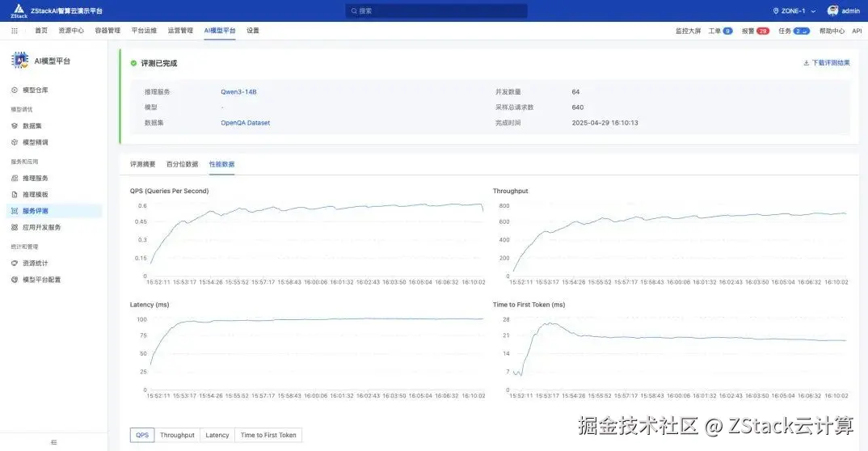Click the green 评测已完成 status icon
The image size is (868, 451).
(x=133, y=63)
